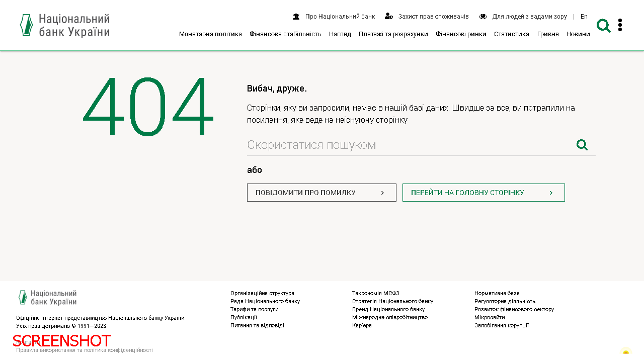Viewport: 644px width, 362px height.
Task: Open Для людей з вадами зору link
Action: 530,17
